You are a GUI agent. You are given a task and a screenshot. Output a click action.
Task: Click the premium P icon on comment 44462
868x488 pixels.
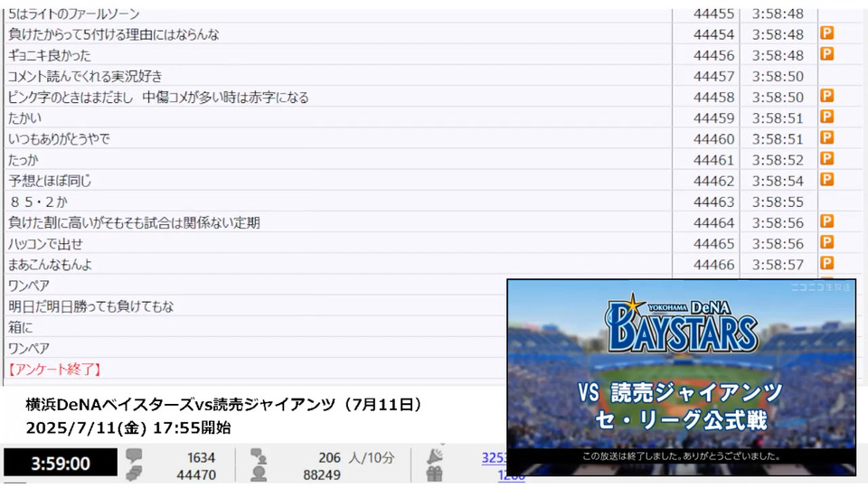[827, 181]
